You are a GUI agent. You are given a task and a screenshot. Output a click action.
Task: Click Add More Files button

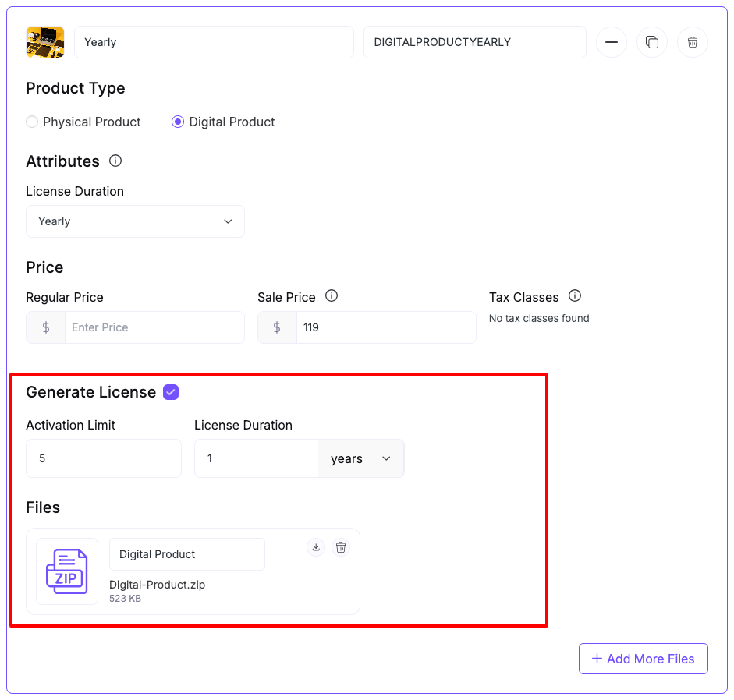[x=643, y=659]
